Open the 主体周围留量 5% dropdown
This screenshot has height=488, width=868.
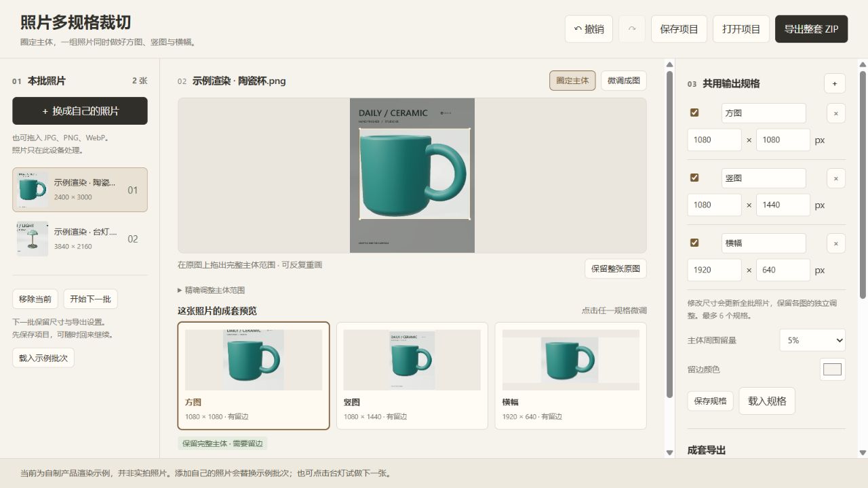[x=812, y=340]
